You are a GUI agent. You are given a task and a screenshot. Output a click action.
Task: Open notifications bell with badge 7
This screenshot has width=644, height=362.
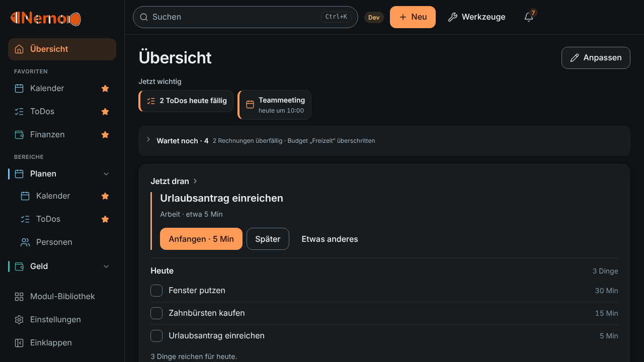click(x=529, y=17)
